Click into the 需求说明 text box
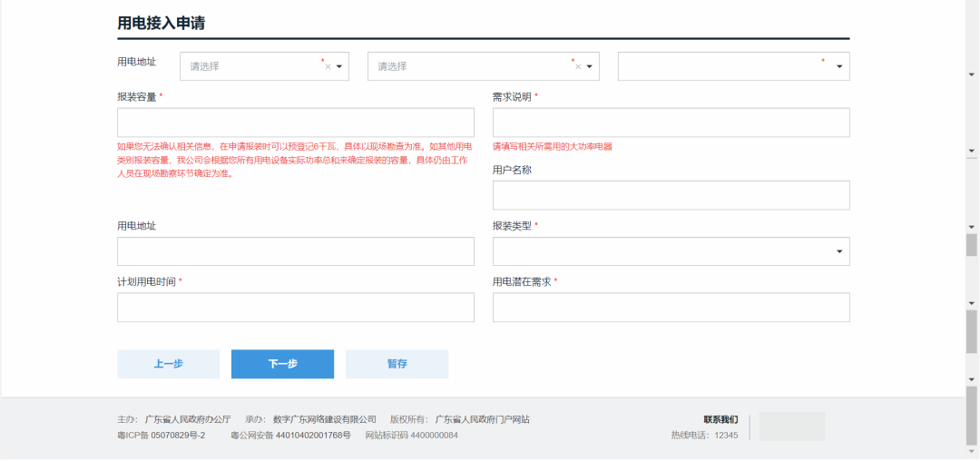This screenshot has width=980, height=461. 671,123
